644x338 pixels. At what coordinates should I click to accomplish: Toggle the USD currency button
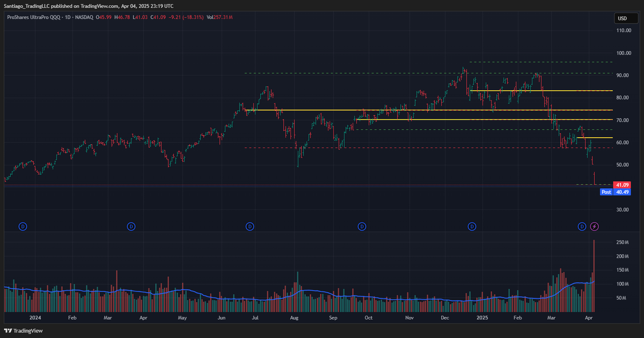click(626, 18)
